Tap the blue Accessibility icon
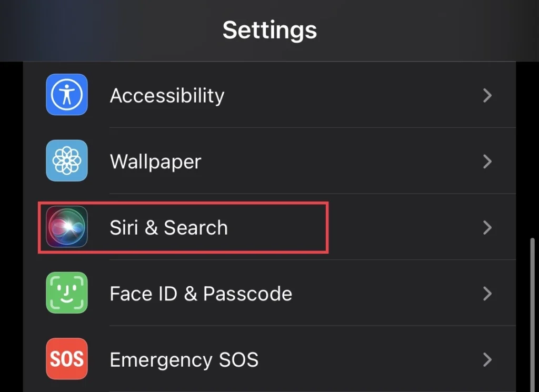The image size is (539, 392). [67, 95]
